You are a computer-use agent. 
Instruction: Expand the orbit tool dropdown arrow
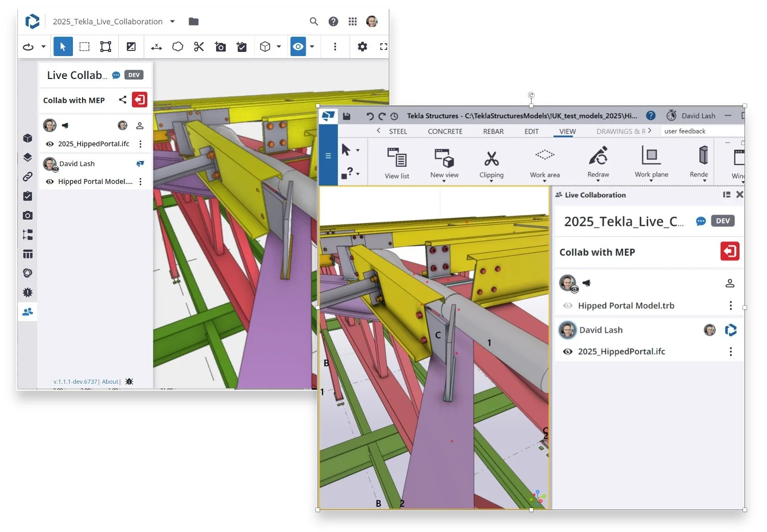pyautogui.click(x=43, y=47)
